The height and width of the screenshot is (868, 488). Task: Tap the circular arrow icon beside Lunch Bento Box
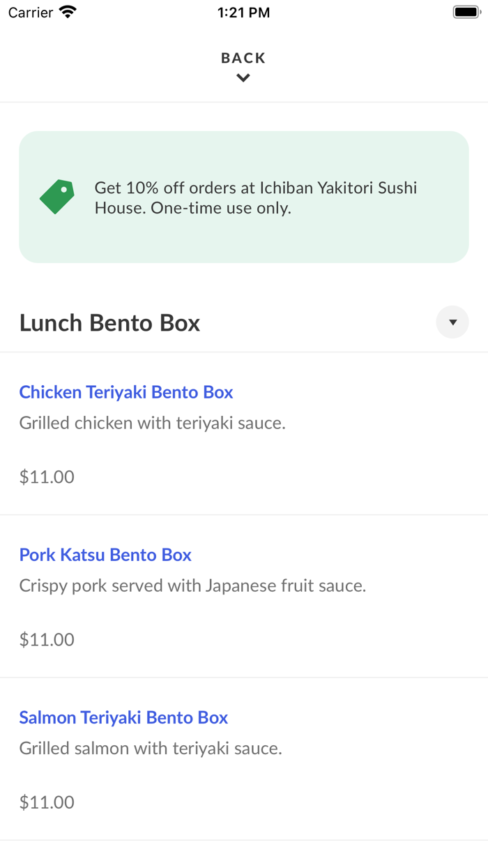[x=452, y=322]
